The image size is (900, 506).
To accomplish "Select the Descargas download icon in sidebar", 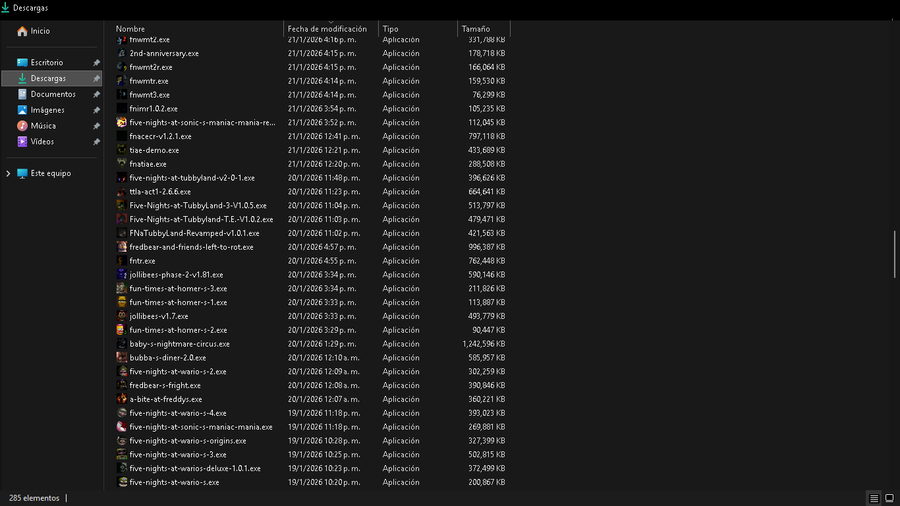I will coord(22,78).
